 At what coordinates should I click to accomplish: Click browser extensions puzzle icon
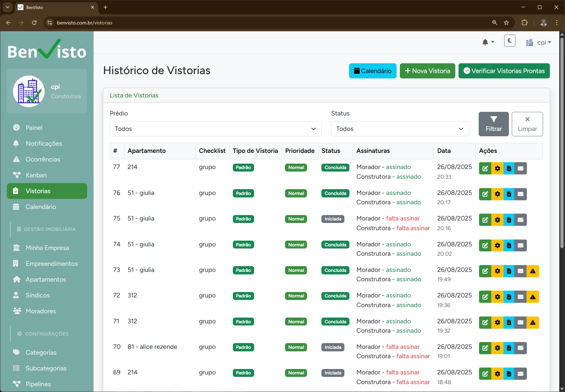pos(524,23)
